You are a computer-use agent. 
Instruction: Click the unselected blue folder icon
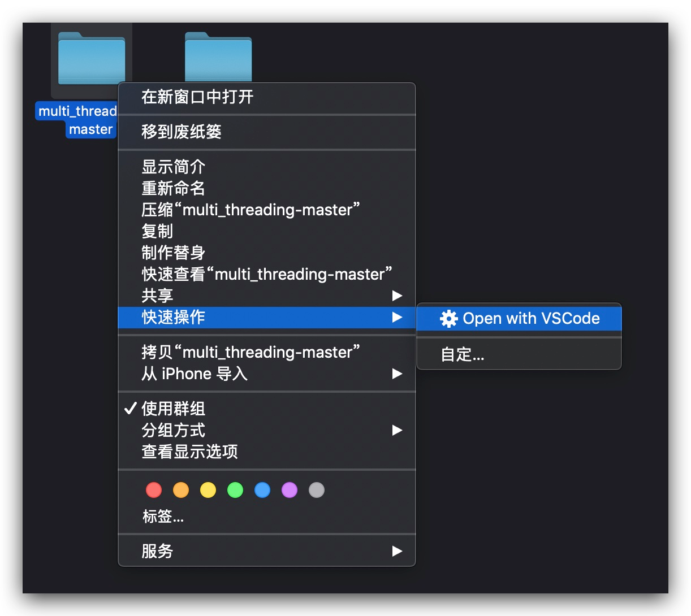click(218, 57)
